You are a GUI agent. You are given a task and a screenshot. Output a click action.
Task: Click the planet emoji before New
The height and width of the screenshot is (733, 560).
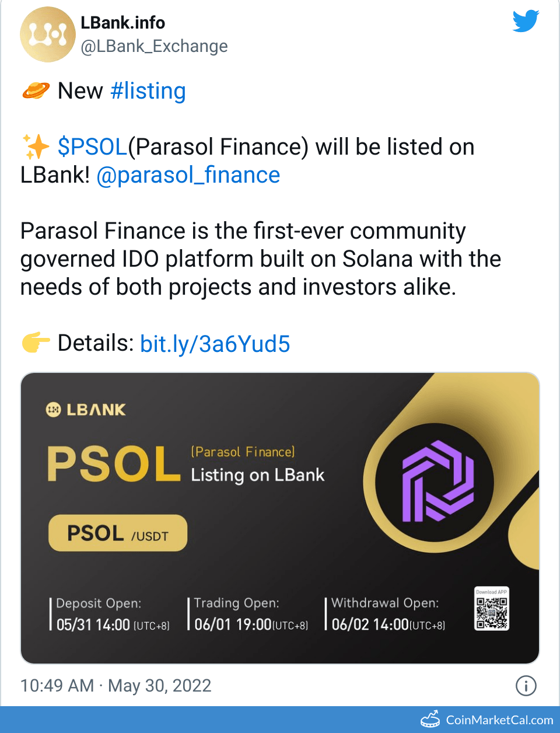coord(36,91)
